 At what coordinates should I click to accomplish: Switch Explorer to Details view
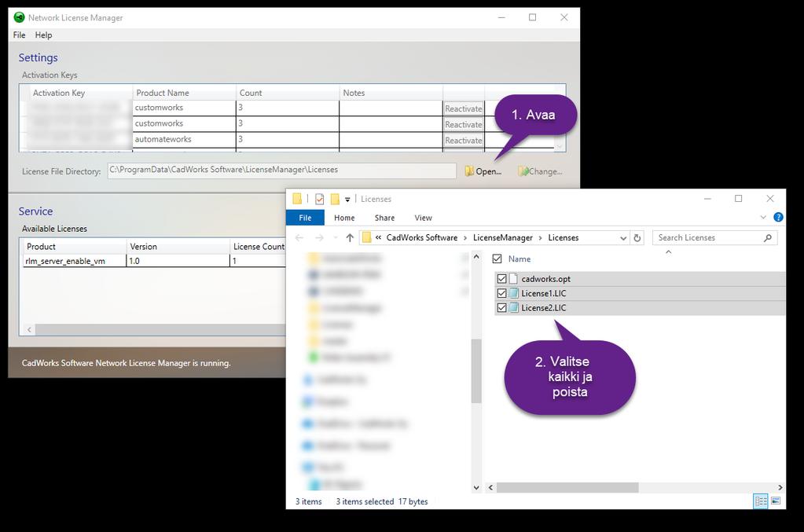[x=761, y=501]
